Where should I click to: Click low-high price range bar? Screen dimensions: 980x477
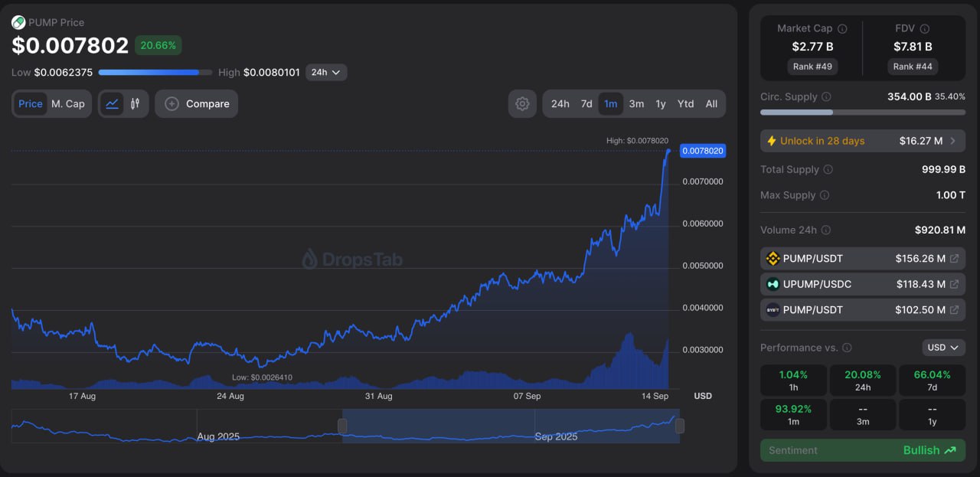point(155,73)
